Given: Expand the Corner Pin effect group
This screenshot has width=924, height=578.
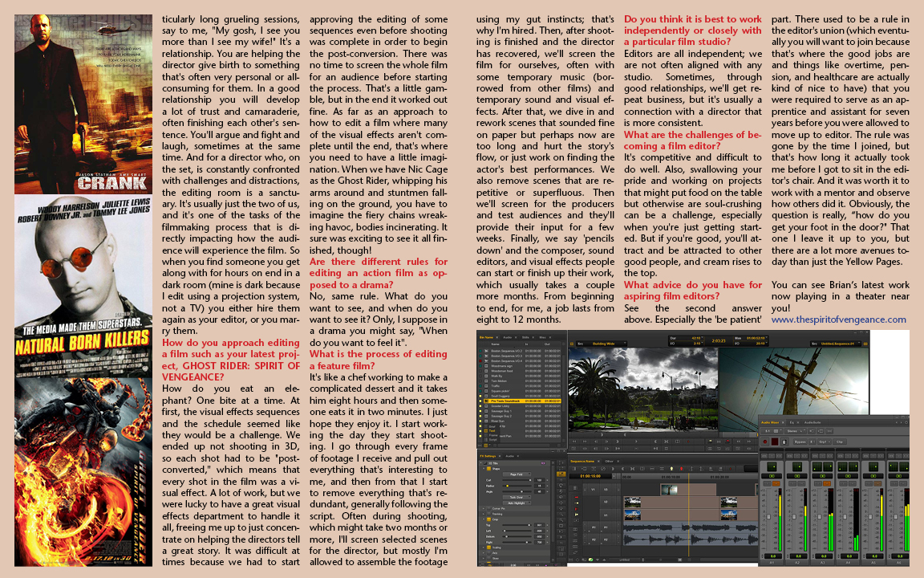Looking at the screenshot, I should (x=483, y=509).
